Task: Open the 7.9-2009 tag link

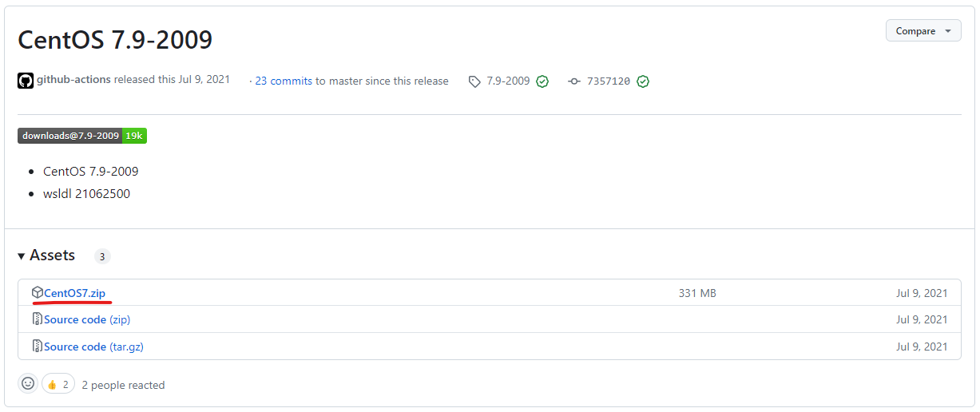Action: pos(508,81)
